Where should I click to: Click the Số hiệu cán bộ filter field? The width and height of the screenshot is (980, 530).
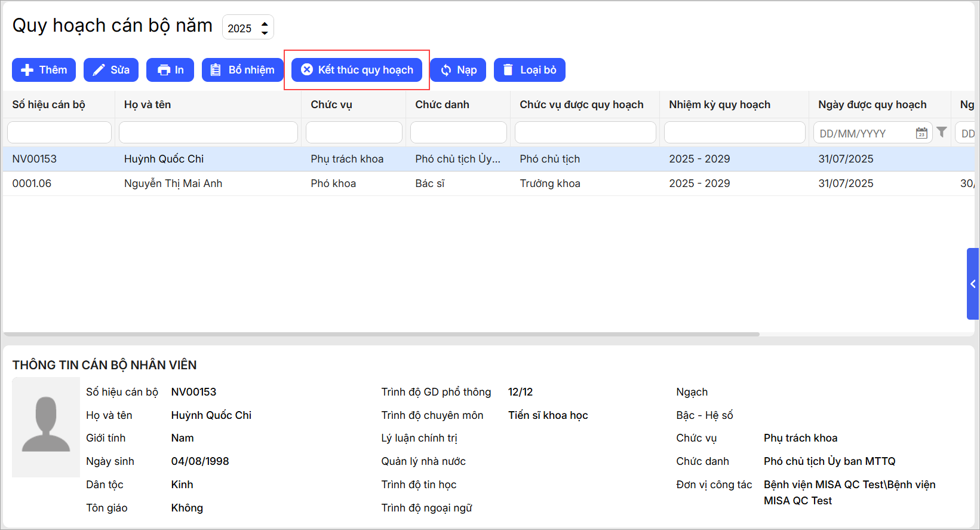click(x=59, y=133)
